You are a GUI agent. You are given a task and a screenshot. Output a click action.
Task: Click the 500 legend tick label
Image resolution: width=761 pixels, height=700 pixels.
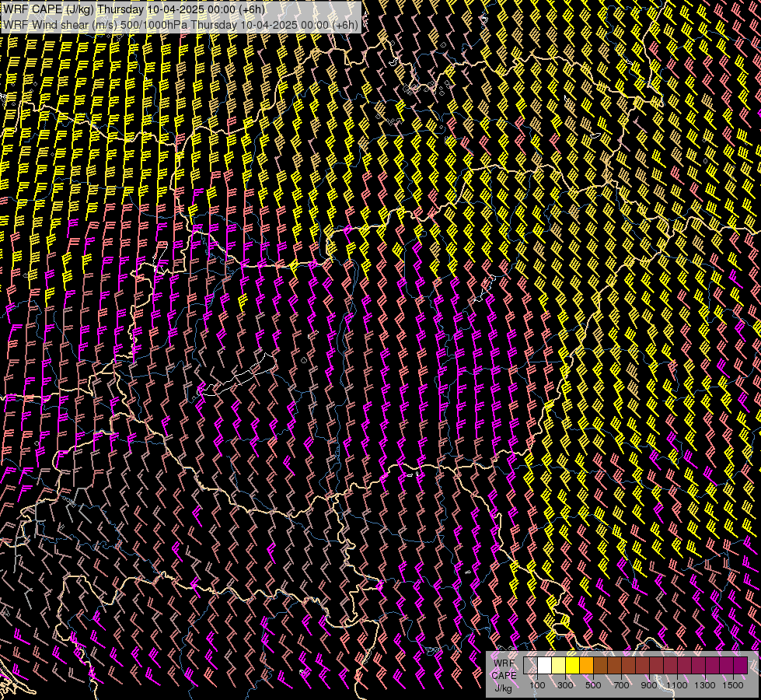click(x=593, y=685)
